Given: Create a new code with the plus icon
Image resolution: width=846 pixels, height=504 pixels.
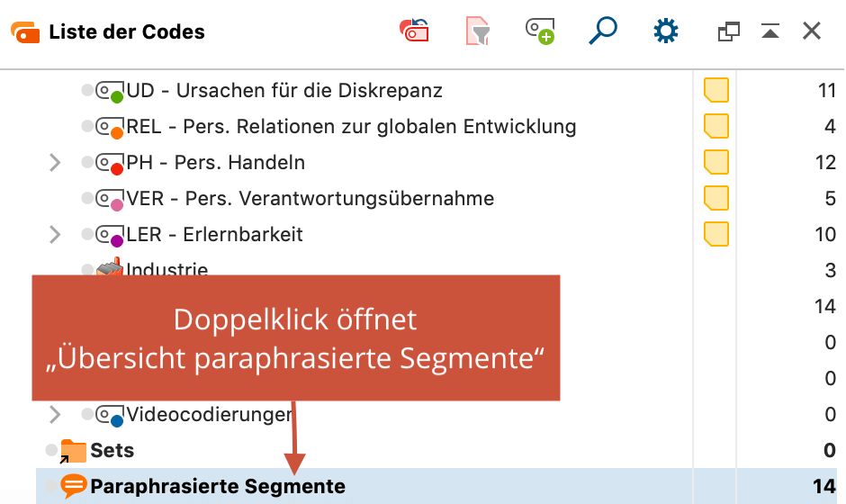Looking at the screenshot, I should (540, 31).
